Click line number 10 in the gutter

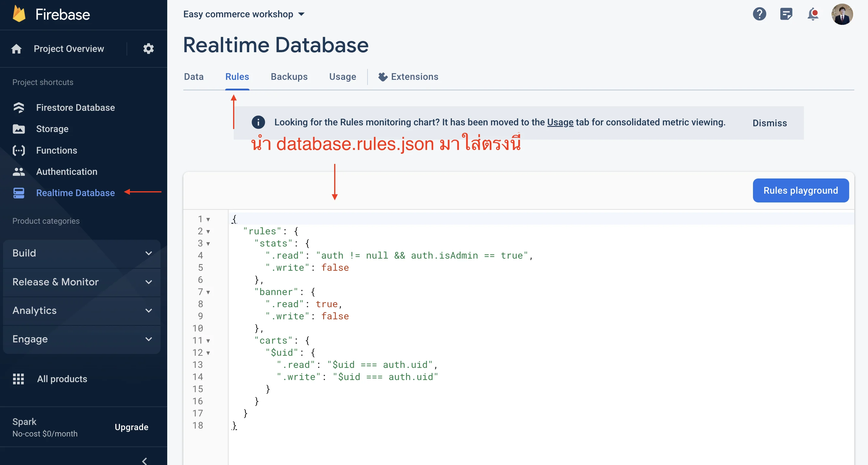pos(198,328)
